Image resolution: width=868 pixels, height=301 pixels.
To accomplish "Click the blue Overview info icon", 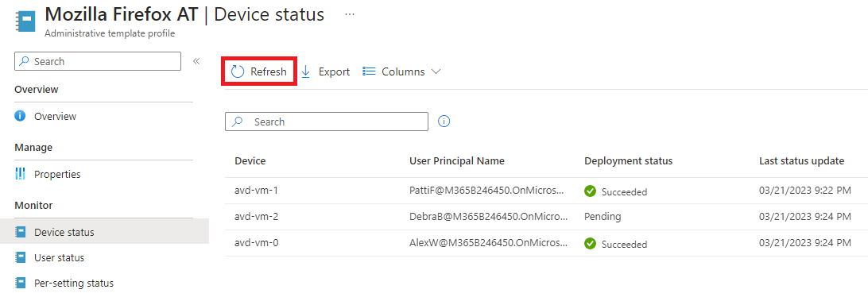I will pos(21,116).
